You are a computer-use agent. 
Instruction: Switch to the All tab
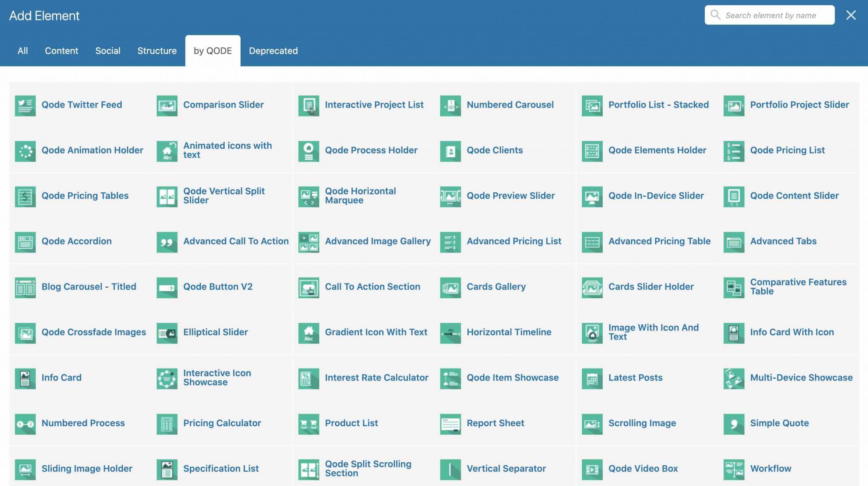pyautogui.click(x=23, y=51)
